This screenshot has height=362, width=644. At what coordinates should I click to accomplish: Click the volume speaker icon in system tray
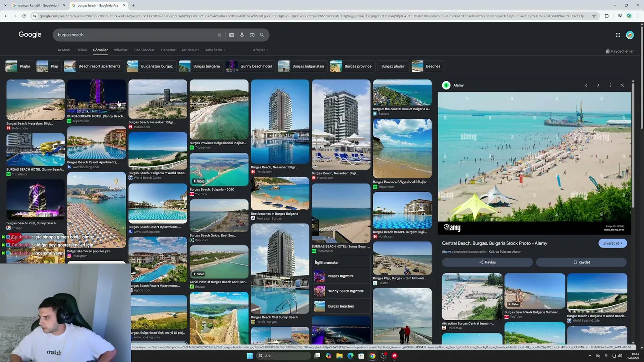coord(620,356)
